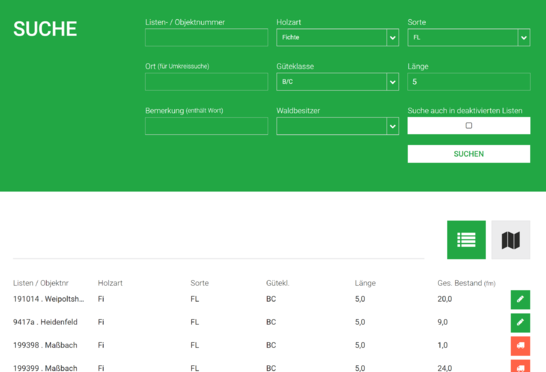Image resolution: width=546 pixels, height=372 pixels.
Task: Click the SUCHEN button
Action: 469,154
